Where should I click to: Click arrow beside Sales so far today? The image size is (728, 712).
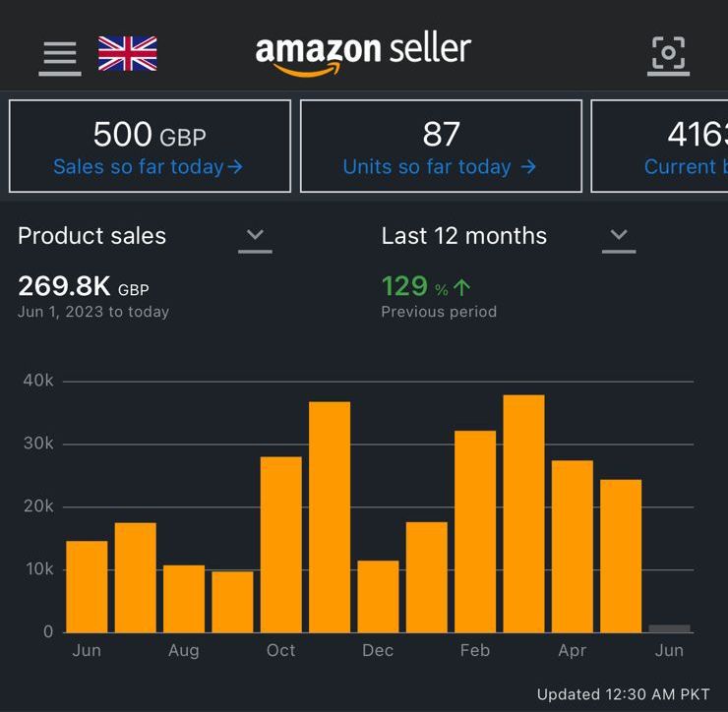(235, 166)
